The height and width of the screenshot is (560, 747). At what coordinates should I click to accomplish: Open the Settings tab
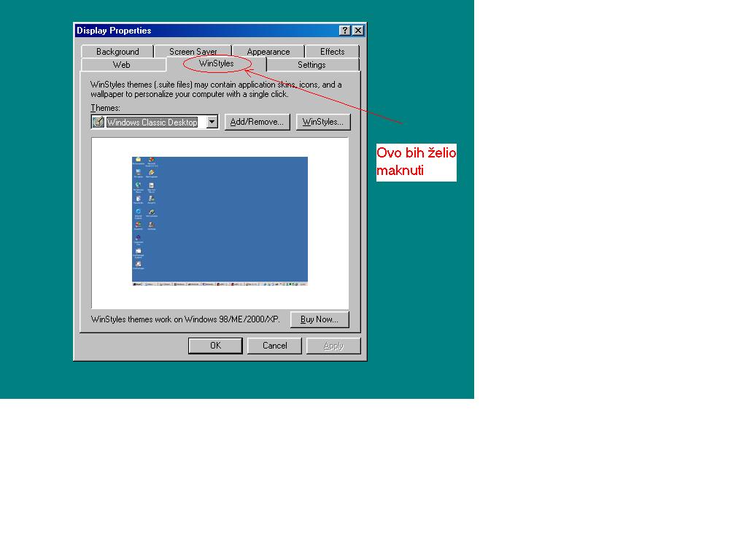point(311,65)
